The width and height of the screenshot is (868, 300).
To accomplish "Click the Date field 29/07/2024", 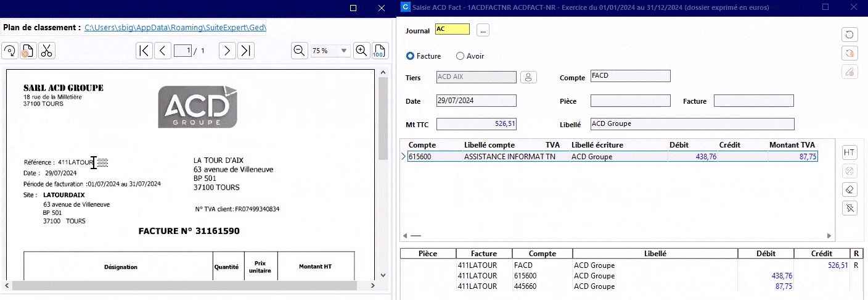I will pos(477,101).
